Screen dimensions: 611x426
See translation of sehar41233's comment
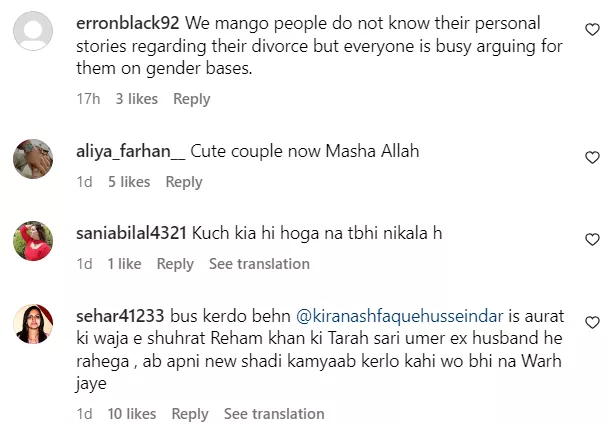(274, 413)
